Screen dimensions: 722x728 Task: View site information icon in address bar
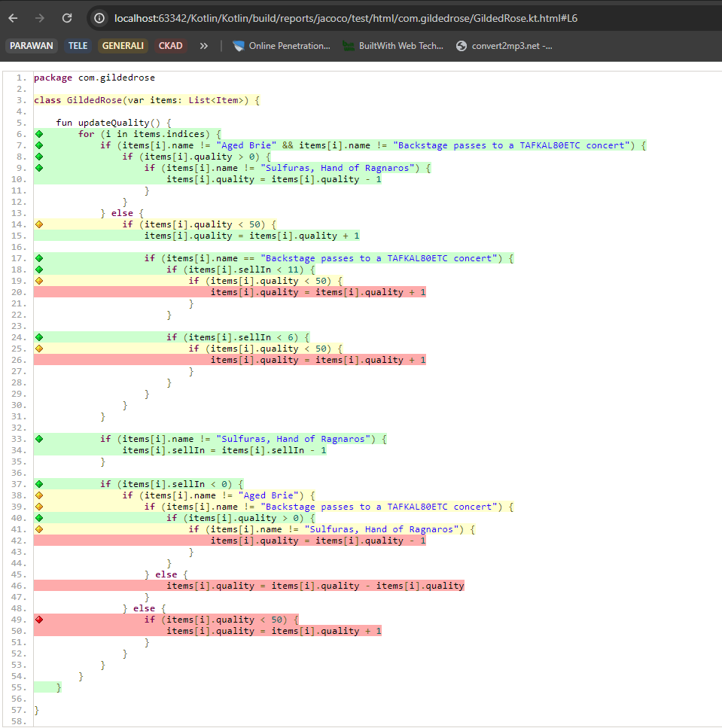pyautogui.click(x=100, y=18)
